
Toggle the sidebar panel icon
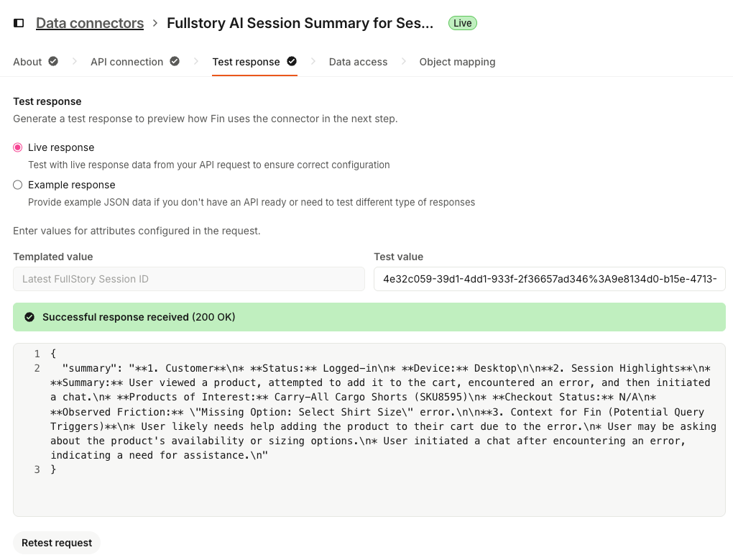tap(19, 23)
